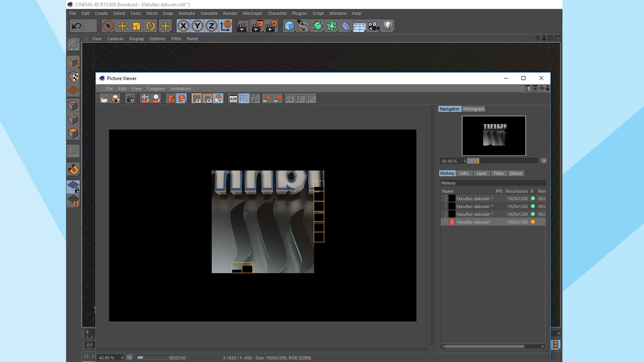Toggle the Z-axis lock
Viewport: 644px width, 362px height.
coord(211,26)
